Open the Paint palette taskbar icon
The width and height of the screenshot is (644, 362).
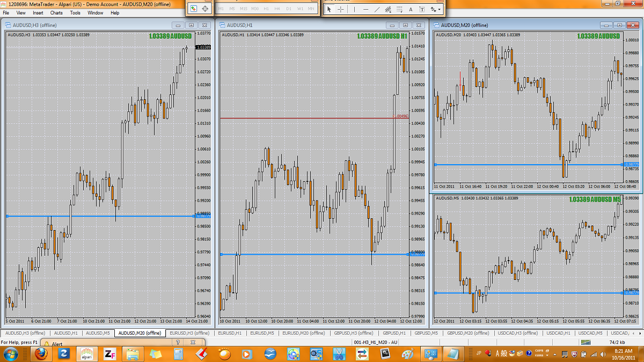408,353
